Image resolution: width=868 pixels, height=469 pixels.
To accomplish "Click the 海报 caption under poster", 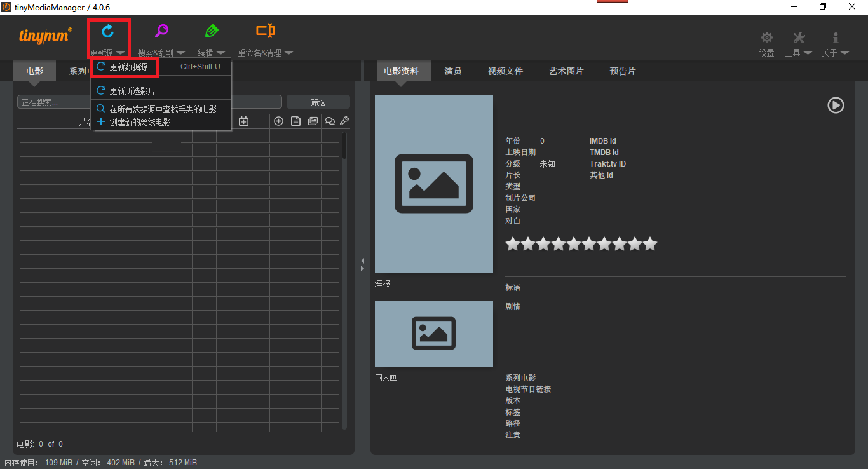I will [383, 284].
